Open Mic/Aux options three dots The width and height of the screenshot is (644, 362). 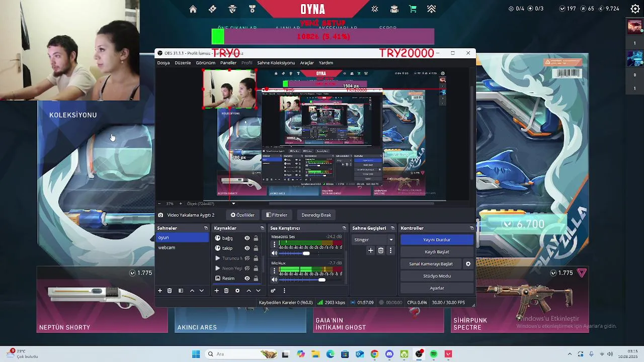(x=274, y=271)
